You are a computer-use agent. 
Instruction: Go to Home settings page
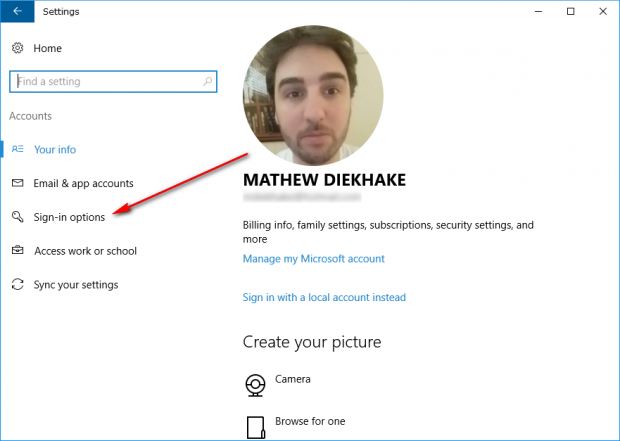tap(47, 48)
